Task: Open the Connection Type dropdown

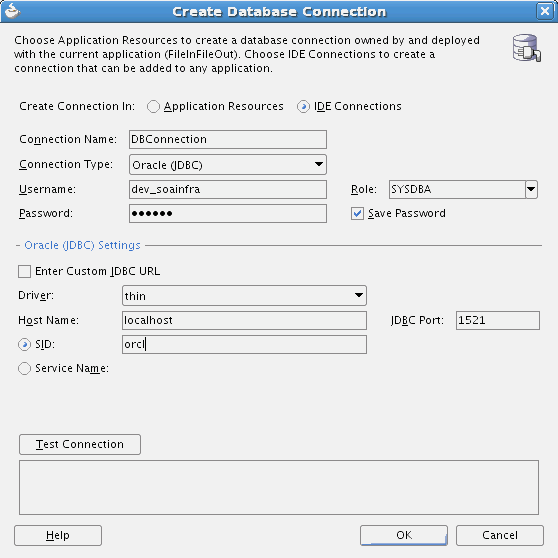Action: point(228,164)
